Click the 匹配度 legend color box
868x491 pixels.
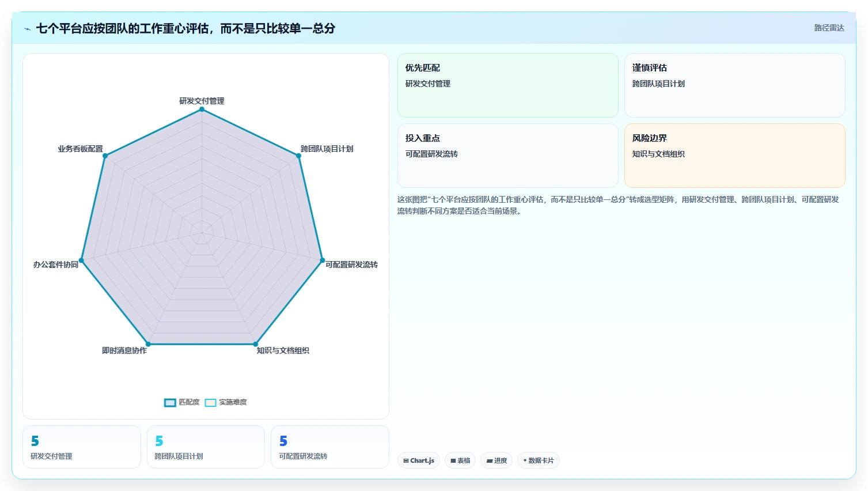(170, 402)
